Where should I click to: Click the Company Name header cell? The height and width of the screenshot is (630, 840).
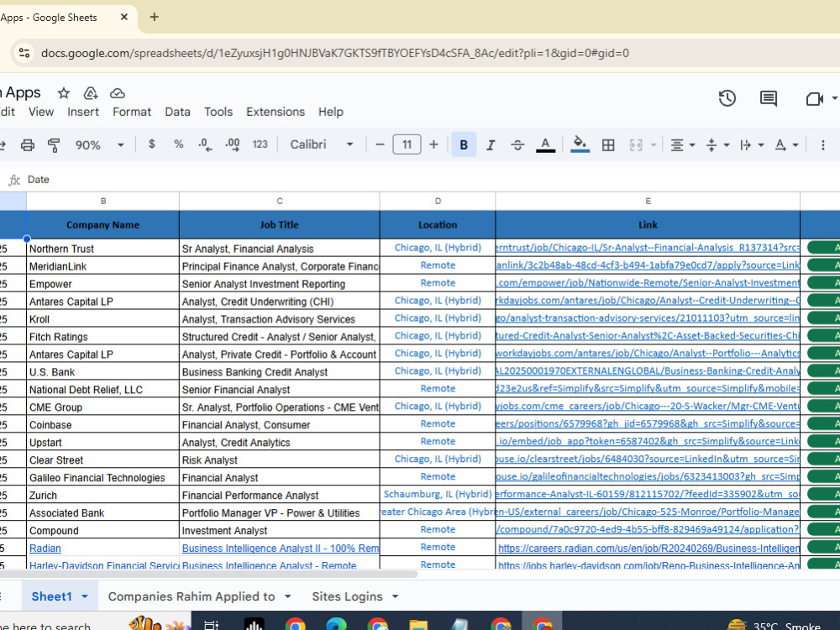coord(102,225)
